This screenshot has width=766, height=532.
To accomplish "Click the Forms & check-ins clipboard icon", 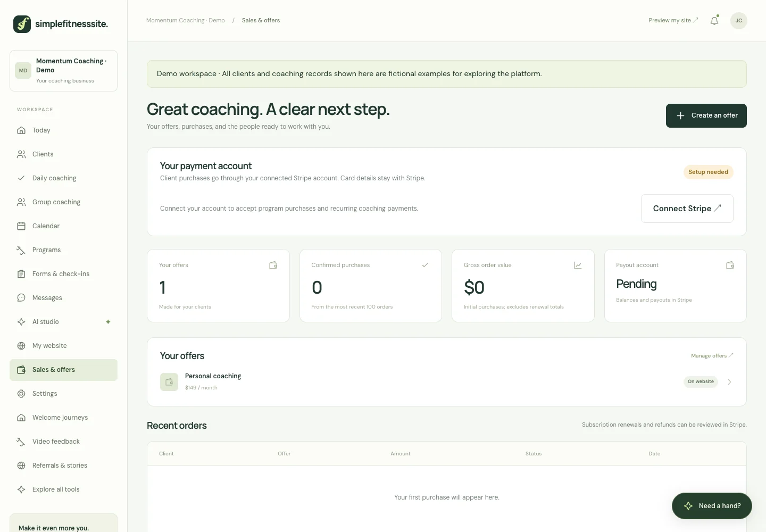I will coord(21,274).
